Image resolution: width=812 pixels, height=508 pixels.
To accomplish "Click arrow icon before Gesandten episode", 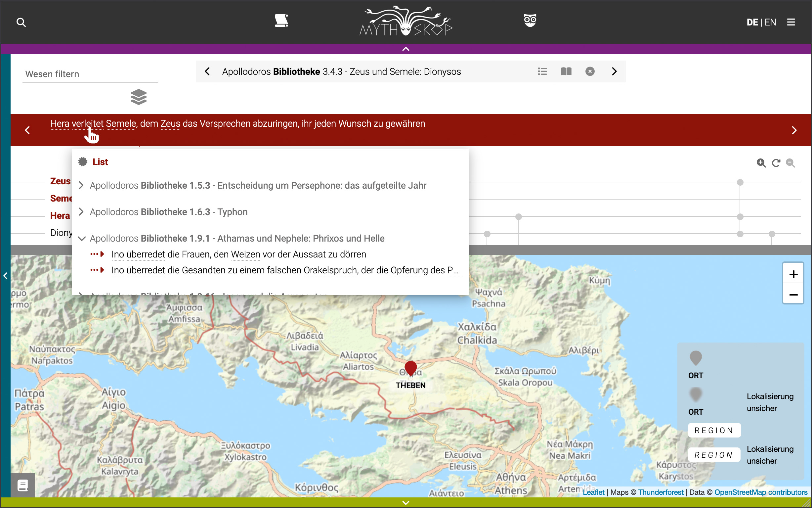I will [97, 270].
